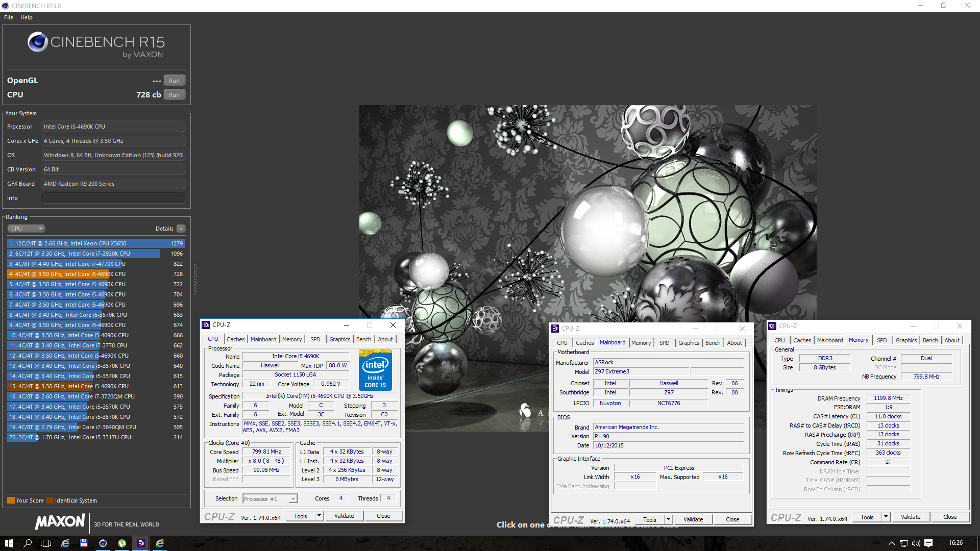Open Tools dropdown arrow in processor CPU-Z window
Screen dimensions: 980x551
point(319,516)
